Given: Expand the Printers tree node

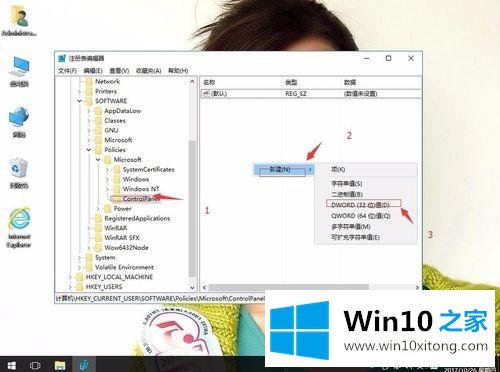Looking at the screenshot, I should click(x=79, y=91).
